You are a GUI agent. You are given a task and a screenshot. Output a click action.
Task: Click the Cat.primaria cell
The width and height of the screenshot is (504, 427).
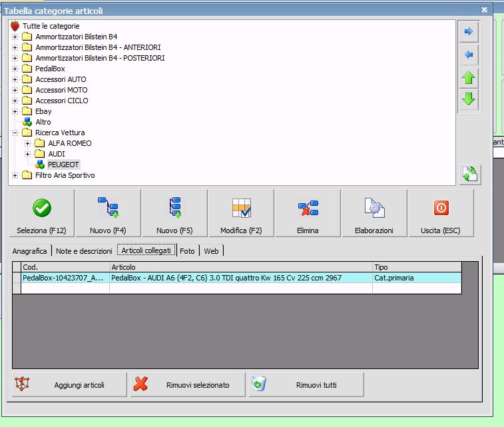coord(417,278)
